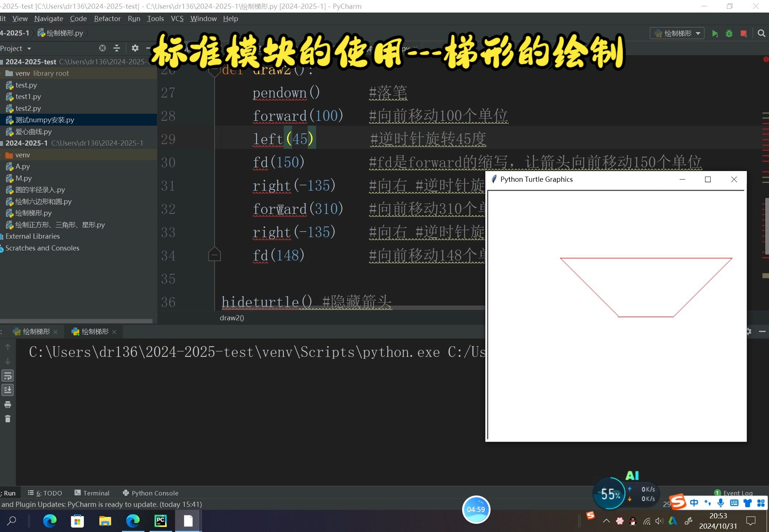
Task: Open the Navigate menu
Action: [x=48, y=19]
